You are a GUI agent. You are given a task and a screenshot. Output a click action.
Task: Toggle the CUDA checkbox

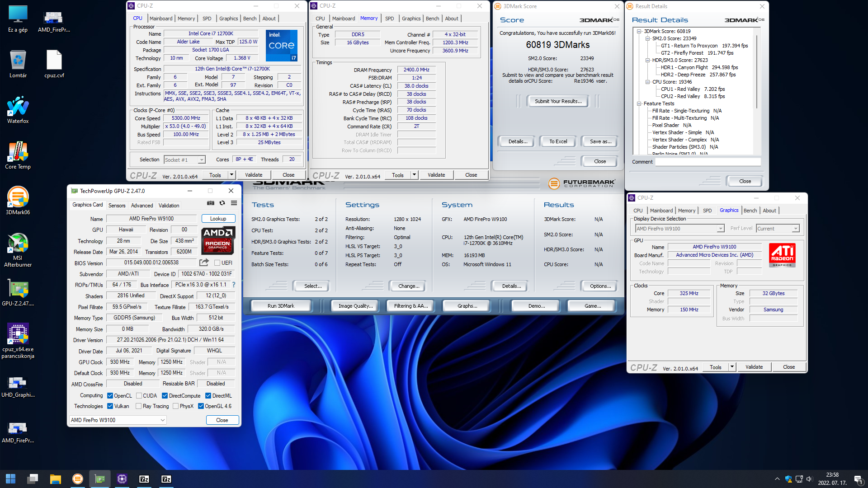139,396
